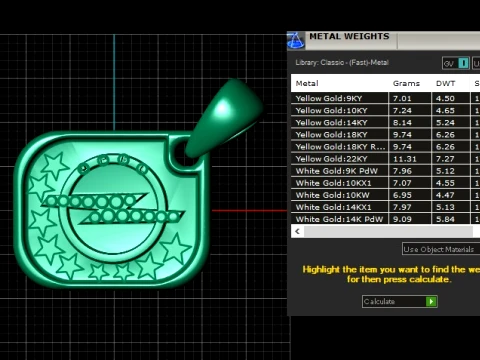Select the White Gold:9K PdW row
The height and width of the screenshot is (360, 480).
[385, 171]
